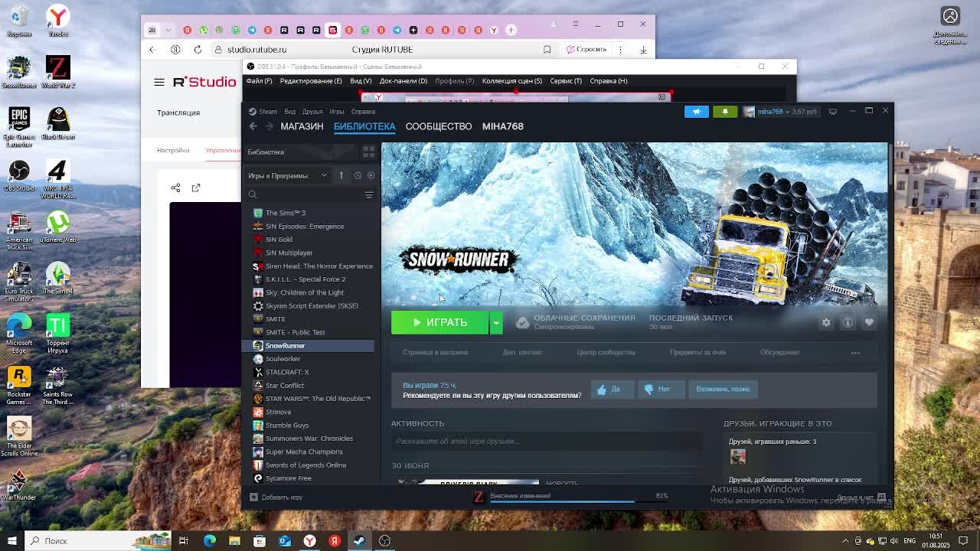Open Страница в магазине link

click(436, 353)
